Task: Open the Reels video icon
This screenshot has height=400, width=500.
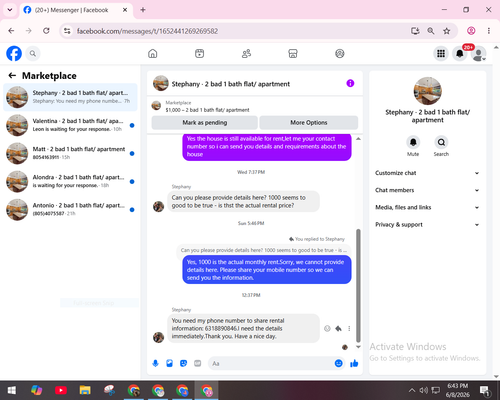Action: click(199, 53)
